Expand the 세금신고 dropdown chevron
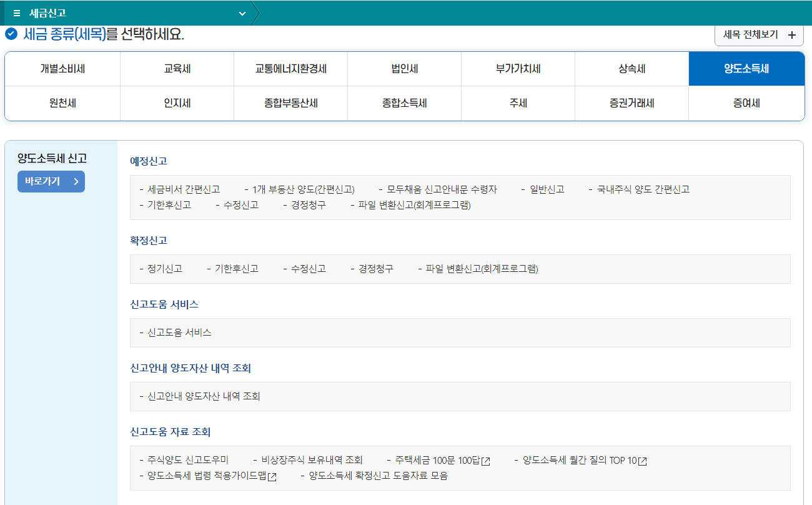812x505 pixels. (x=242, y=13)
